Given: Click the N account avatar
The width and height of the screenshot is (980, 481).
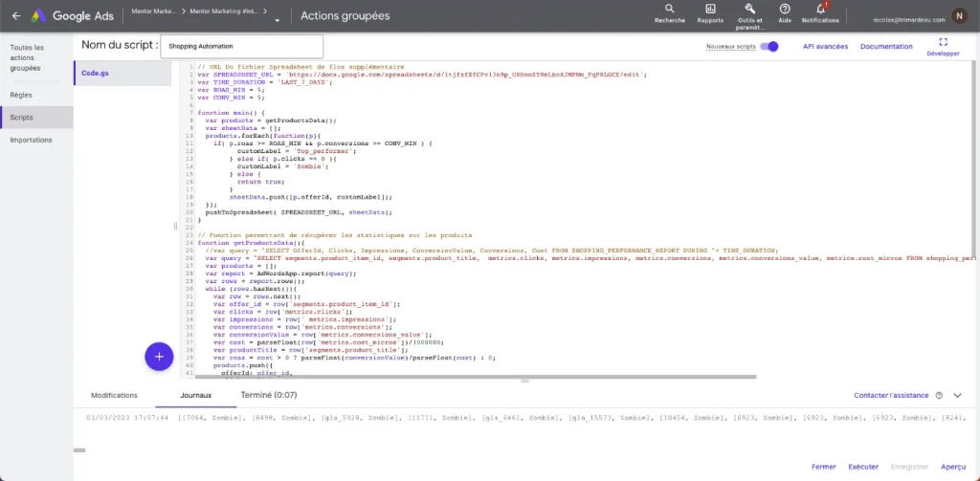Looking at the screenshot, I should coord(959,16).
